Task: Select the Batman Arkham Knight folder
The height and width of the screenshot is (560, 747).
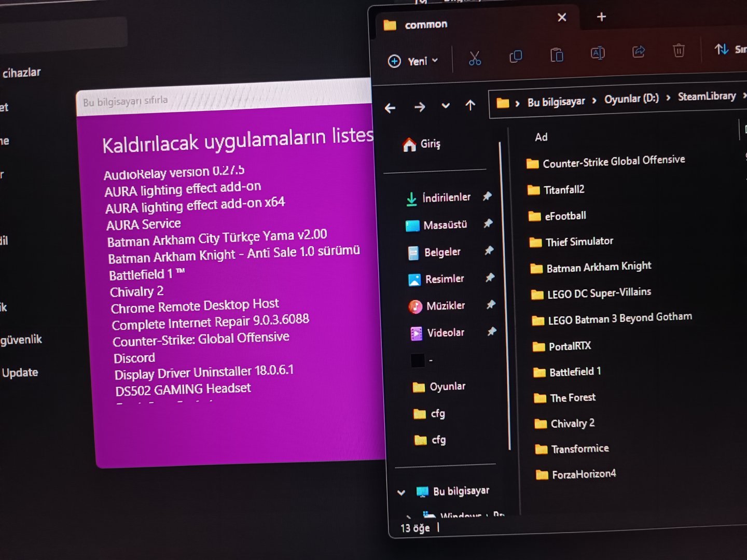Action: pos(591,268)
